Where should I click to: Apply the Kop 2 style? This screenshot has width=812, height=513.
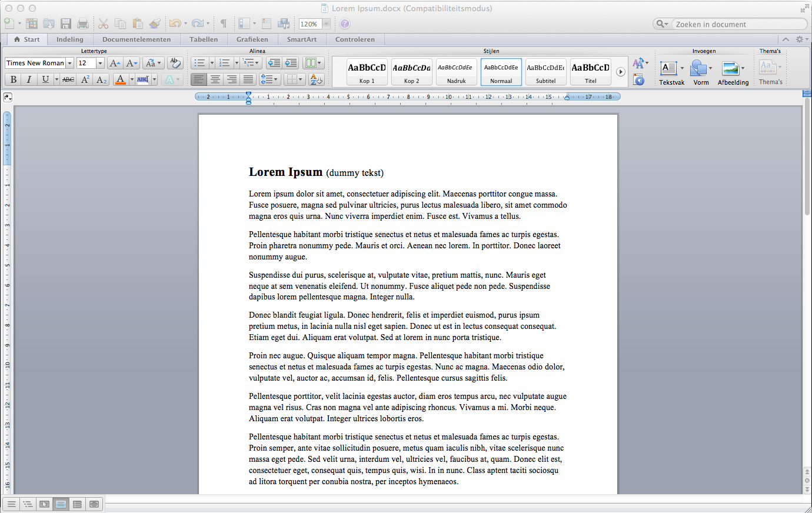pyautogui.click(x=411, y=72)
